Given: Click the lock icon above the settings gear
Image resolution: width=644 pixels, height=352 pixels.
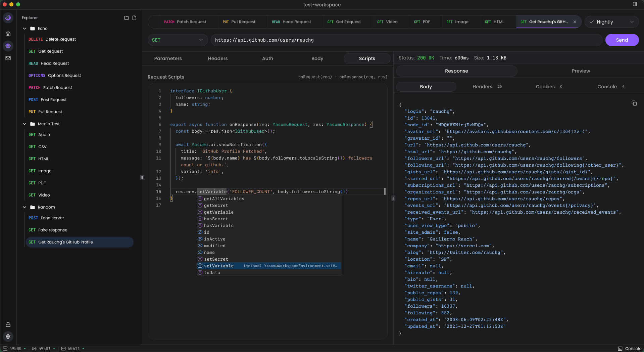Looking at the screenshot, I should tap(8, 324).
